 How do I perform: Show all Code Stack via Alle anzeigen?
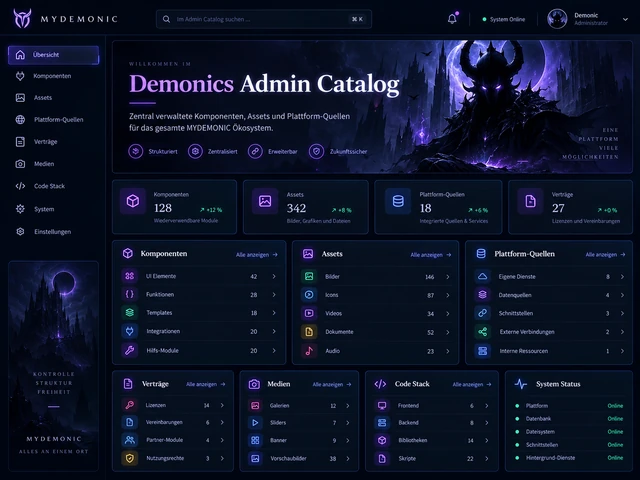[x=472, y=384]
